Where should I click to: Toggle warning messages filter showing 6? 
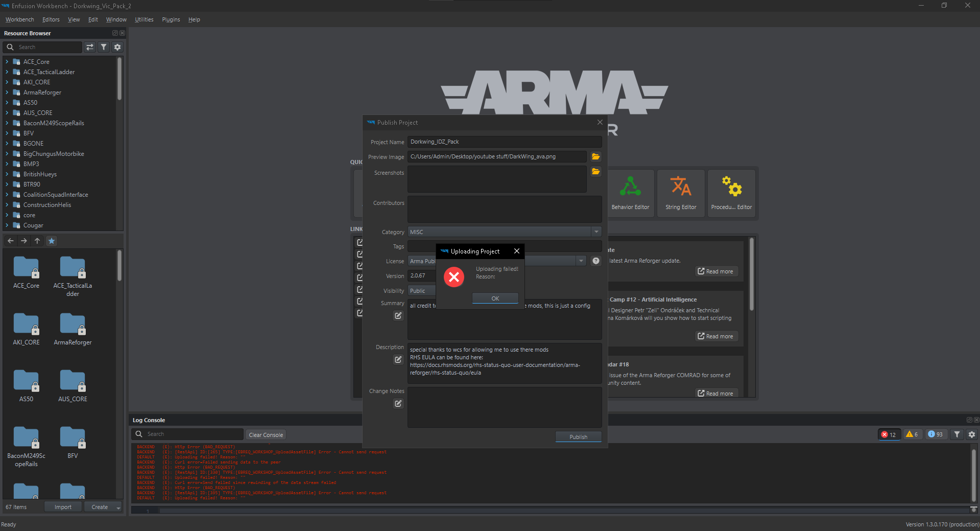[x=912, y=434]
